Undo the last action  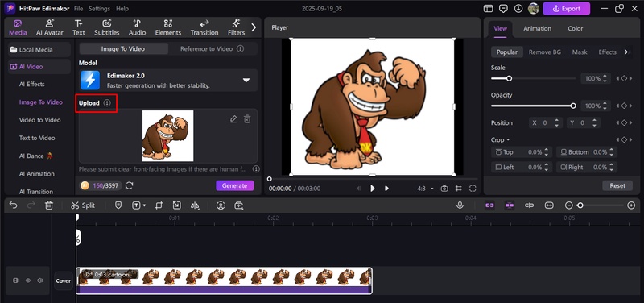pos(13,205)
